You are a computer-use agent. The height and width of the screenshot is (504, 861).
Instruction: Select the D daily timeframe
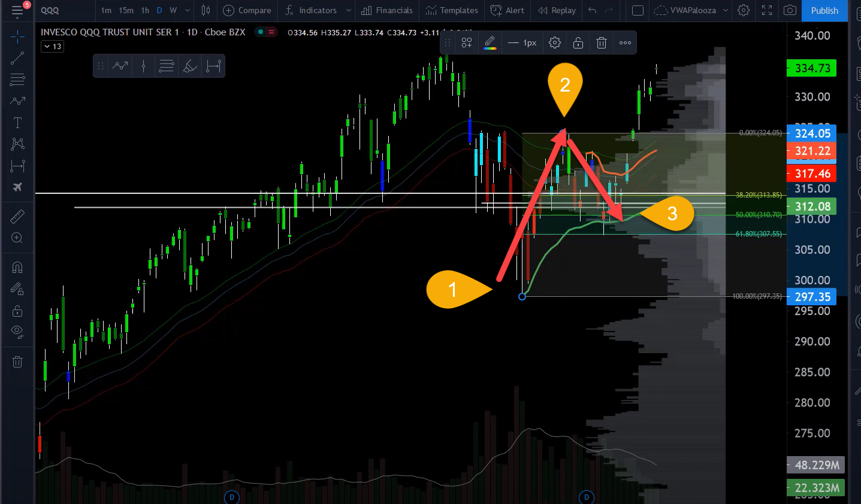point(159,10)
